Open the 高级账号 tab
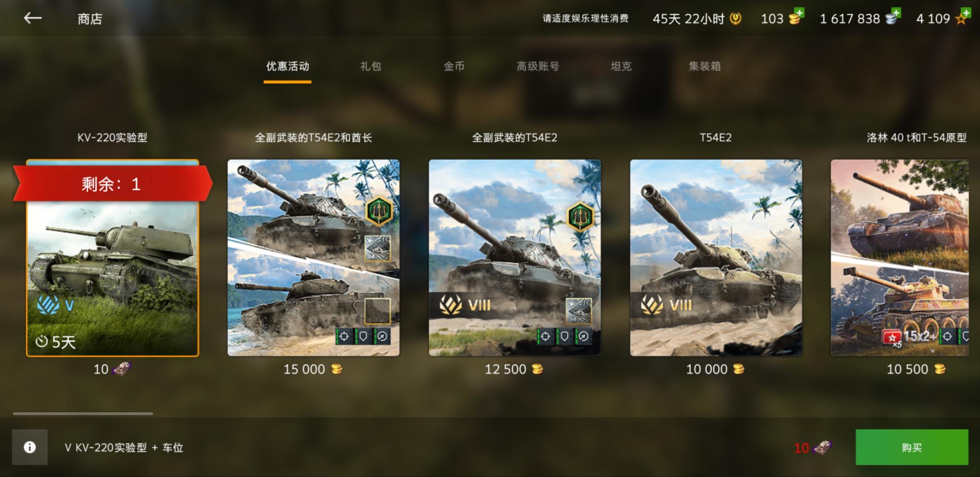The image size is (980, 477). (x=538, y=66)
